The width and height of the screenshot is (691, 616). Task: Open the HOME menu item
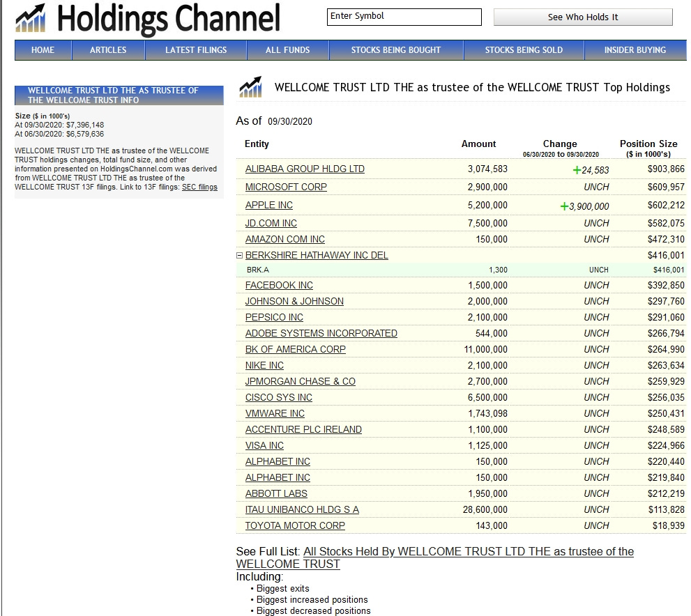[43, 49]
